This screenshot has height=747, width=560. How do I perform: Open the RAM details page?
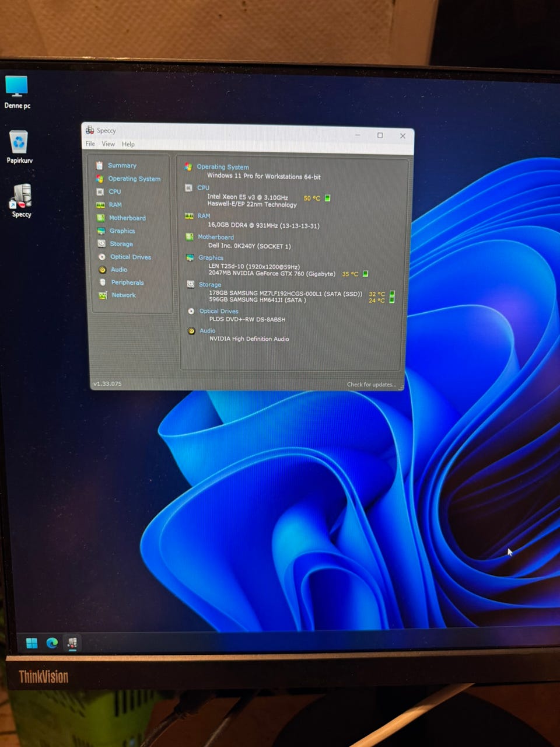[x=116, y=205]
